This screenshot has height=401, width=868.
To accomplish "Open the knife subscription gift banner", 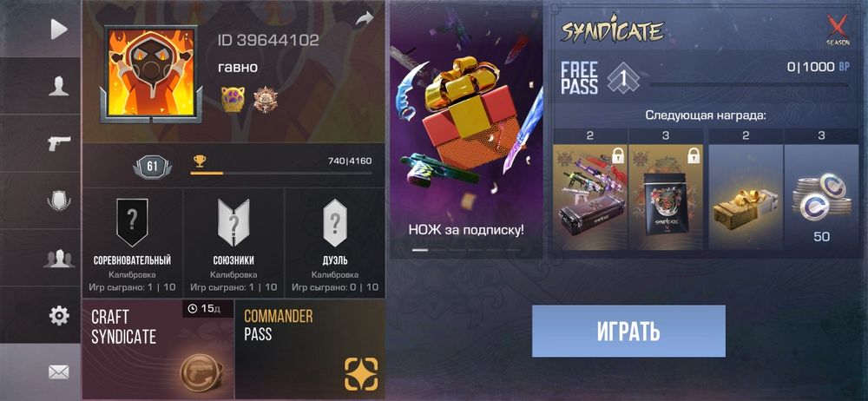I will point(466,129).
